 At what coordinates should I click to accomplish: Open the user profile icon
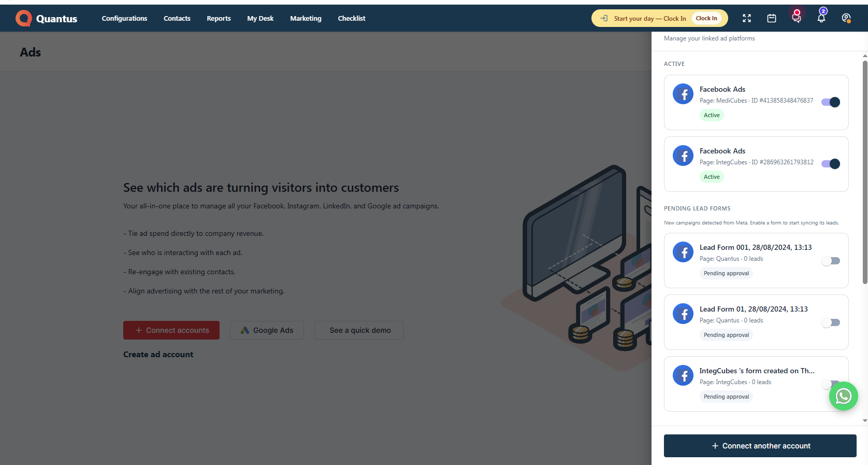coord(846,18)
